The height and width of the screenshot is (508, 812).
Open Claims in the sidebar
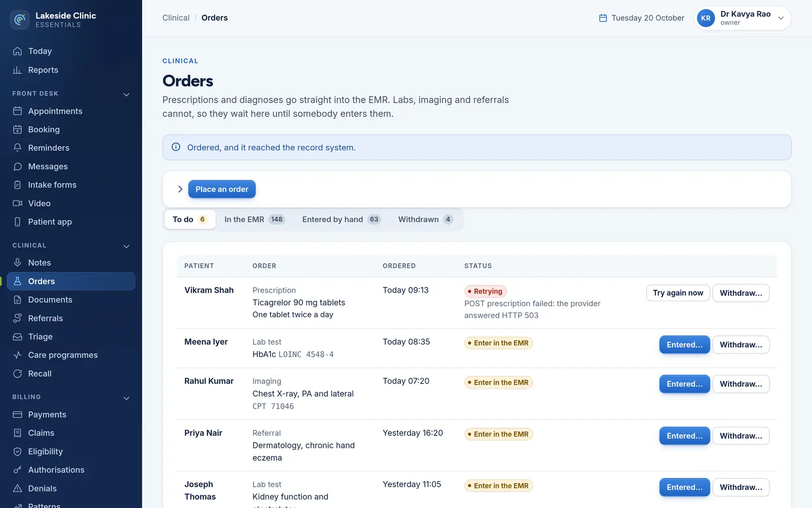point(71,433)
